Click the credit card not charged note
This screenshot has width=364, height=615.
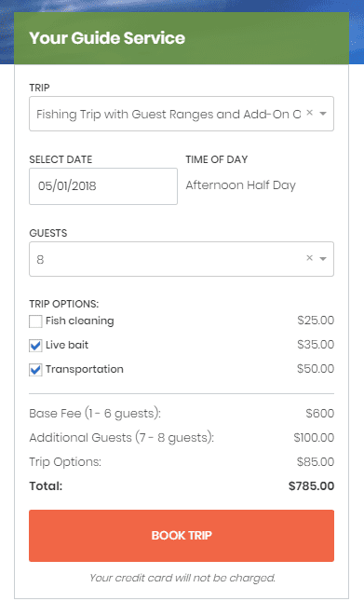pyautogui.click(x=182, y=578)
